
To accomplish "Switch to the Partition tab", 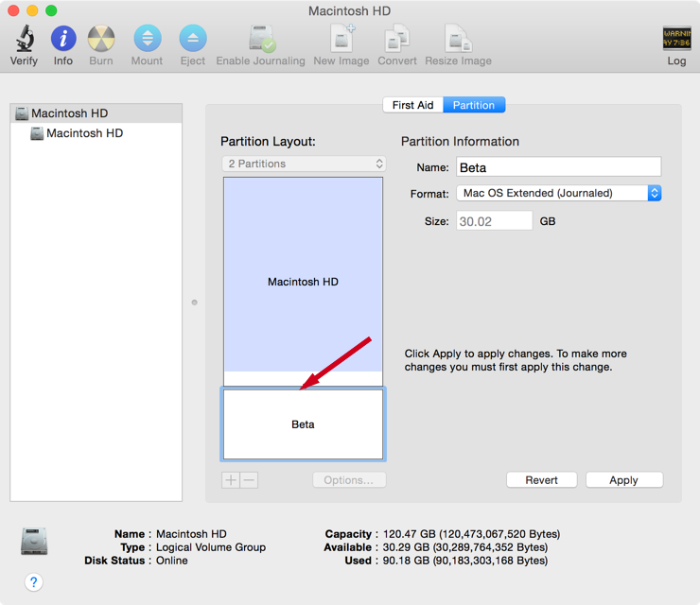I will pos(474,105).
